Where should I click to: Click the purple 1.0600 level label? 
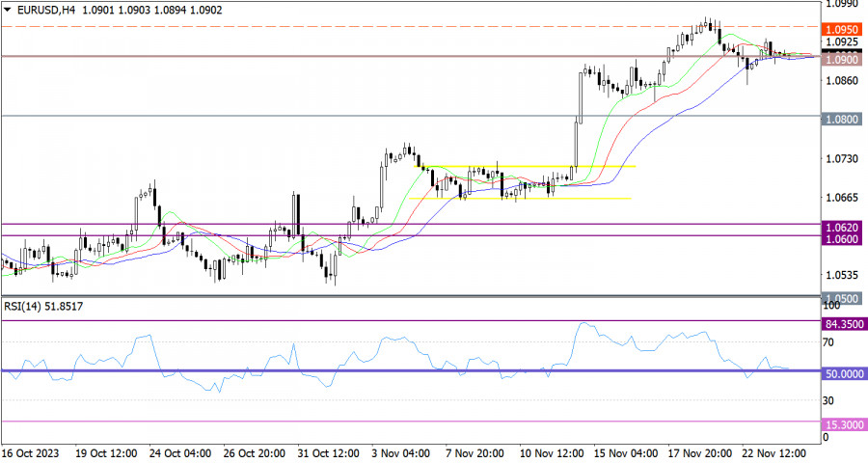[x=841, y=238]
